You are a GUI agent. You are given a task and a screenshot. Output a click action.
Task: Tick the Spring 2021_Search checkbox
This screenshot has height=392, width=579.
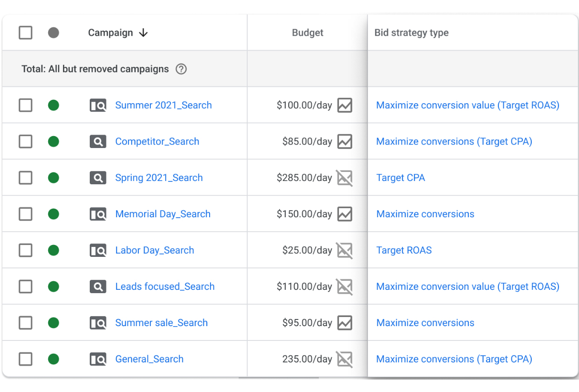coord(25,178)
